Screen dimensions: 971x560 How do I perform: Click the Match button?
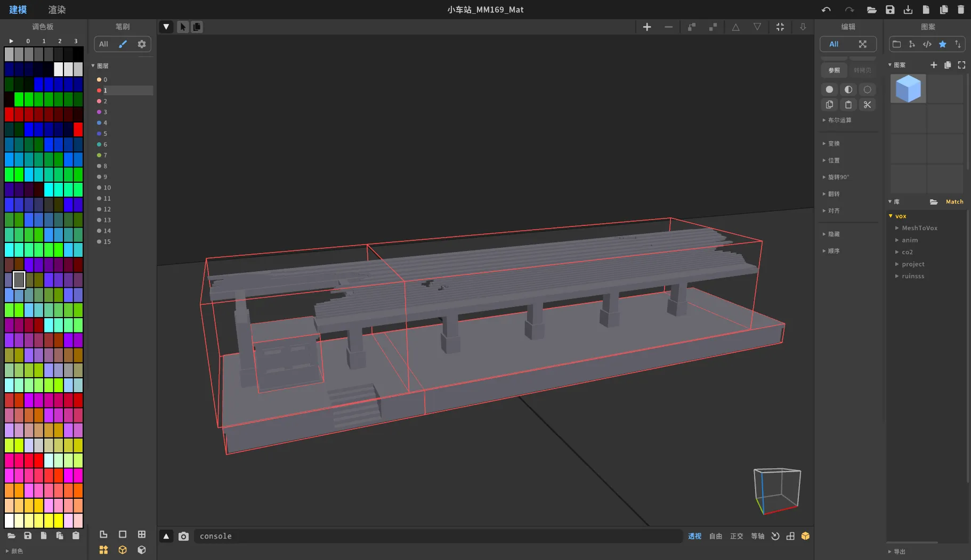click(x=954, y=201)
